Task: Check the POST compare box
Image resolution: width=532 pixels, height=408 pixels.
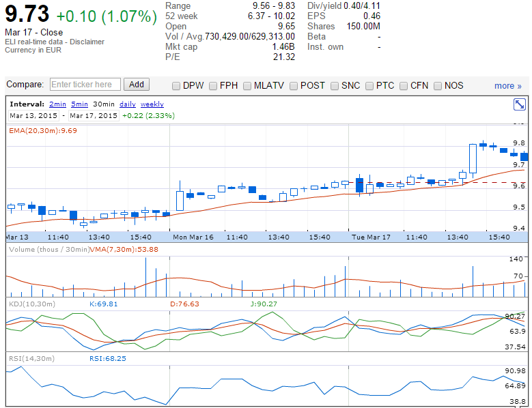Action: 294,86
